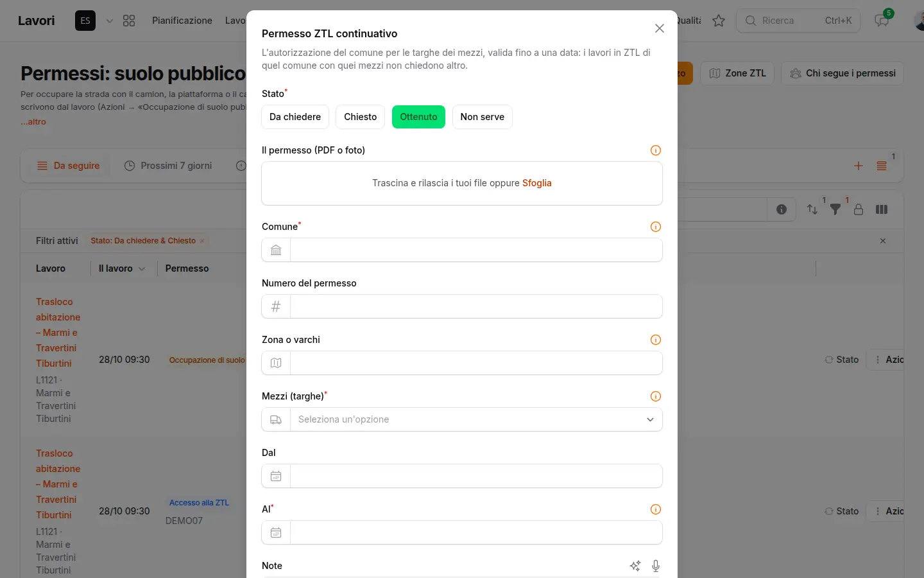Click the Sfoglia link to browse files

pyautogui.click(x=537, y=183)
